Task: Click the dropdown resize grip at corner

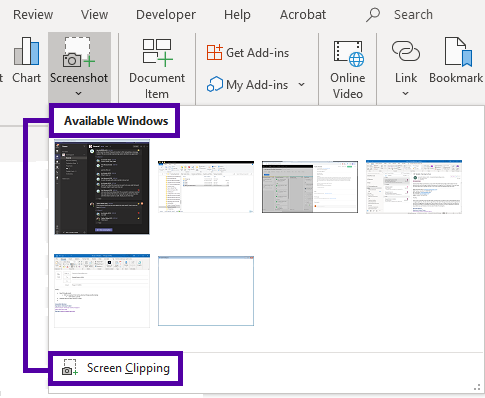Action: tap(476, 387)
